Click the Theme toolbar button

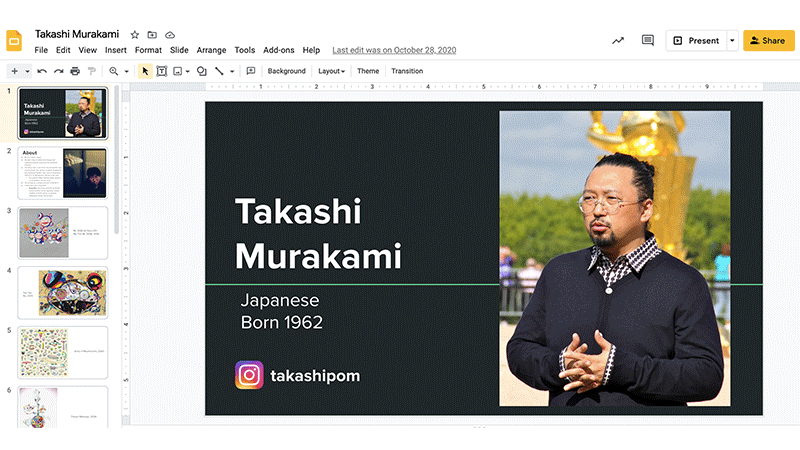[368, 71]
